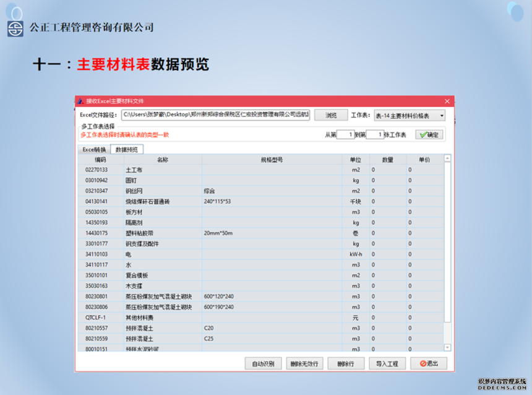Click scrollbar down arrow in the table
Viewport: 532px width, 395px height.
pos(448,348)
